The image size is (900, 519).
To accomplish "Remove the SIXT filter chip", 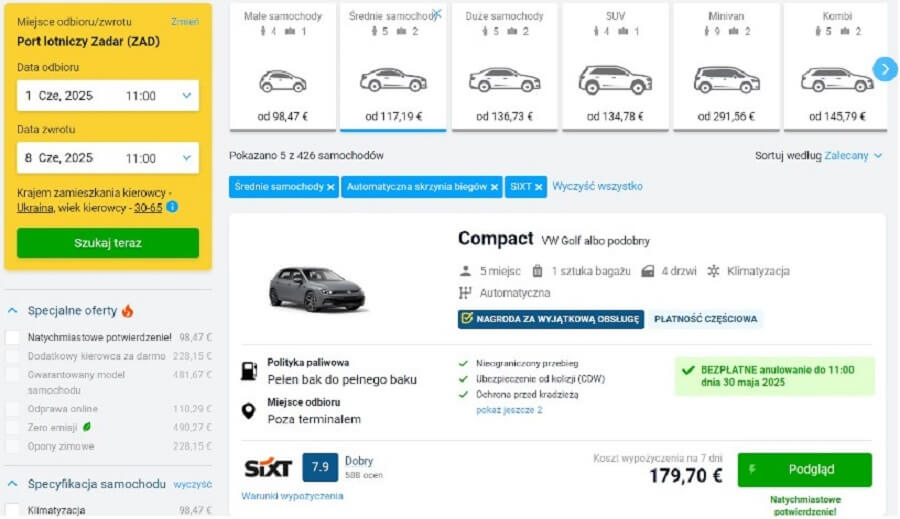I will tap(539, 187).
